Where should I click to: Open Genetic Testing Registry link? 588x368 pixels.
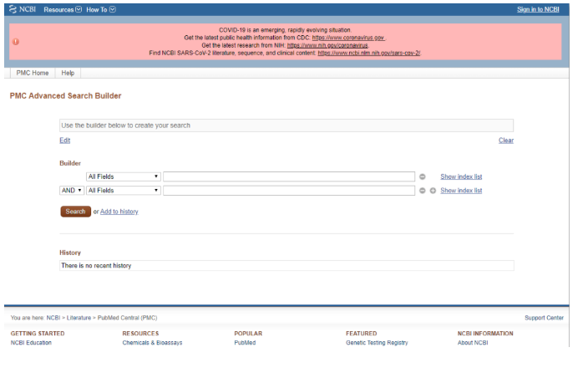[377, 342]
